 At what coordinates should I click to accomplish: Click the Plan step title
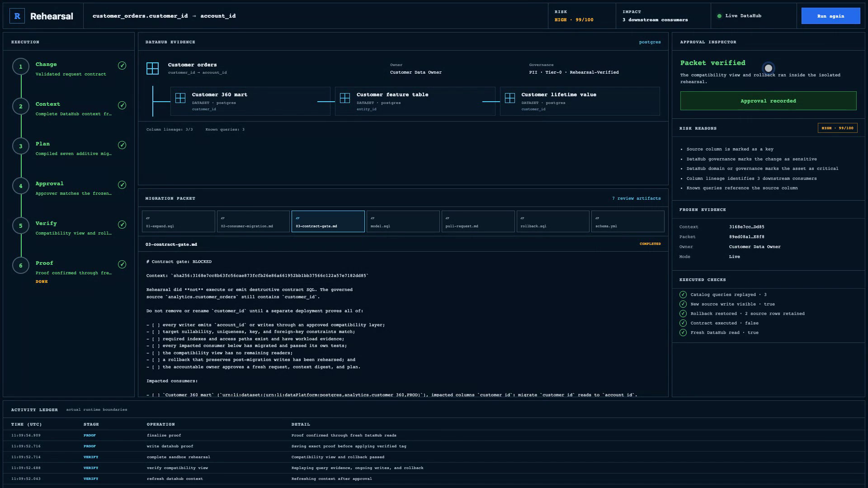pos(43,144)
